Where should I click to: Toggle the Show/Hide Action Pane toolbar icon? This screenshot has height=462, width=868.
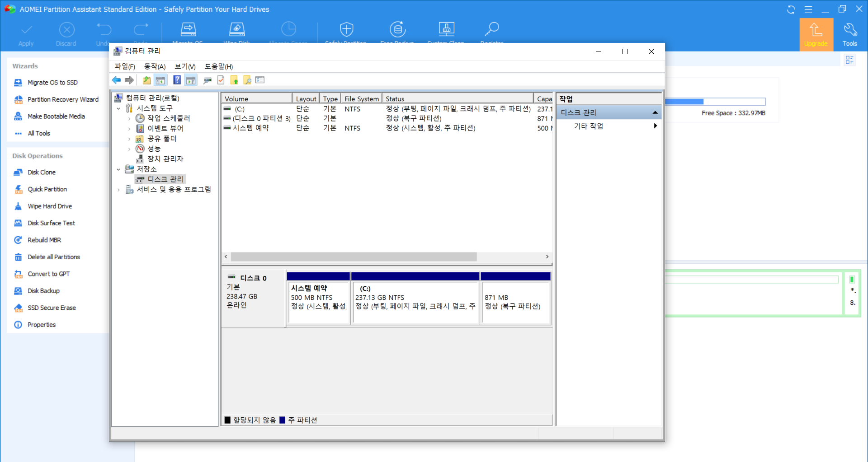191,80
